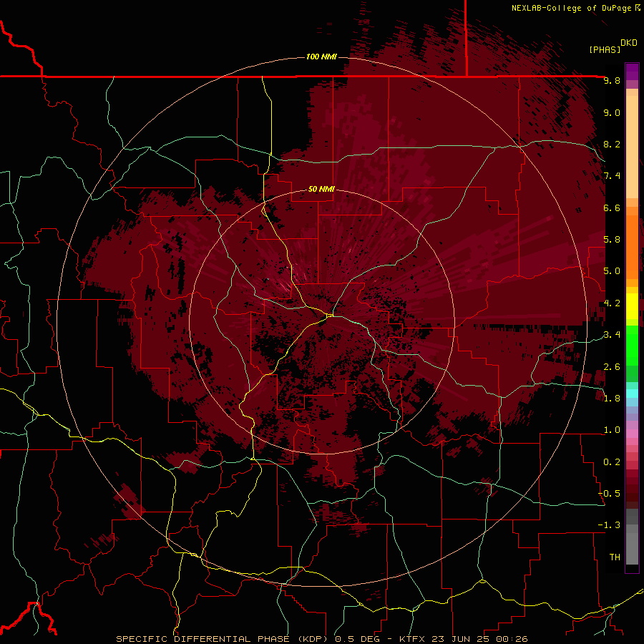The width and height of the screenshot is (644, 644).
Task: Click the DKD label above the color scale
Action: pyautogui.click(x=629, y=43)
